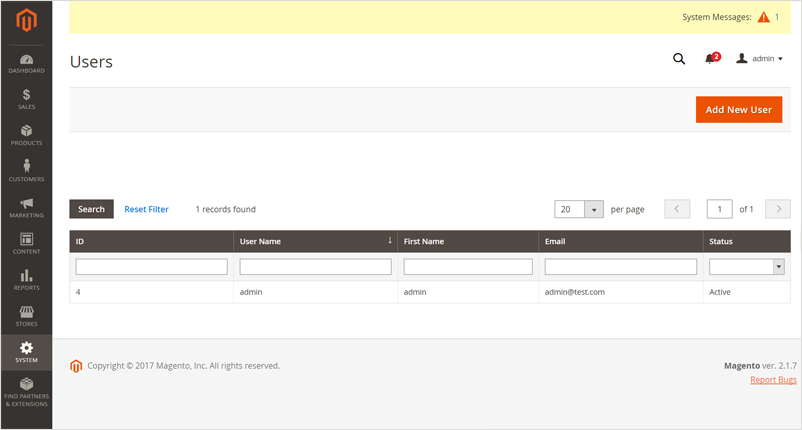Screen dimensions: 802x430
Task: Click the search magnifier icon
Action: click(679, 59)
